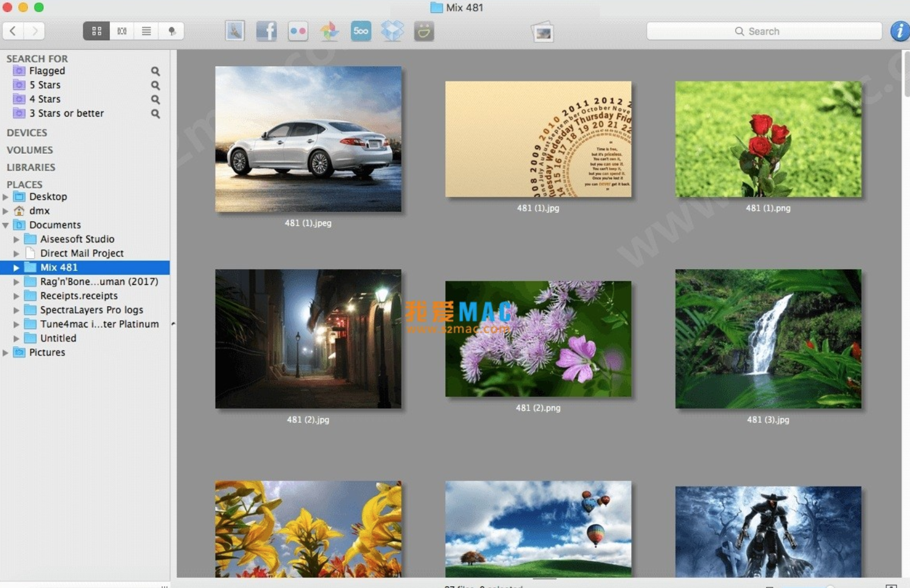Expand the dmx home folder
The image size is (910, 588).
point(5,211)
